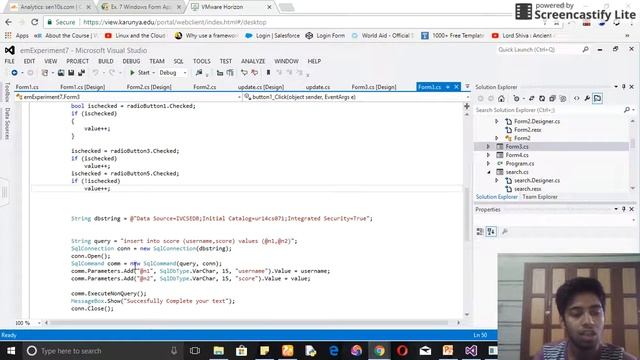Save the current file with Save icon
This screenshot has height=360, width=640.
click(x=71, y=73)
